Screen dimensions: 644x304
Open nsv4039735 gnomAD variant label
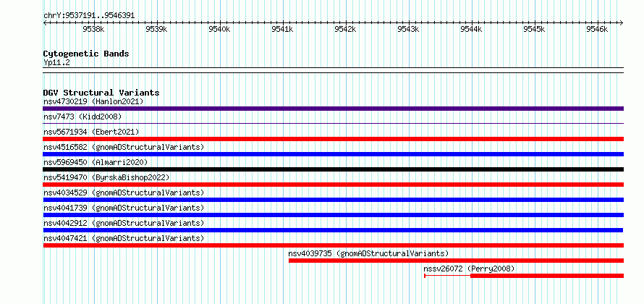[x=368, y=253]
